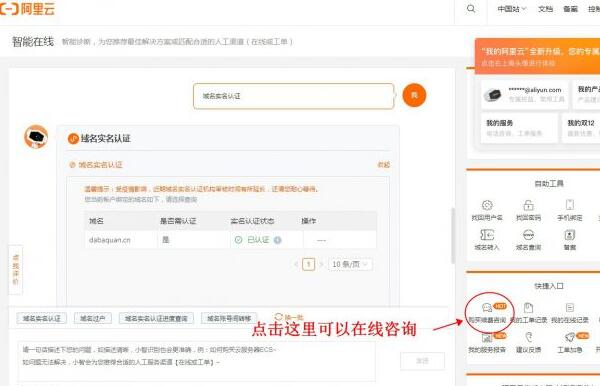Click the 域名 column header

click(96, 221)
